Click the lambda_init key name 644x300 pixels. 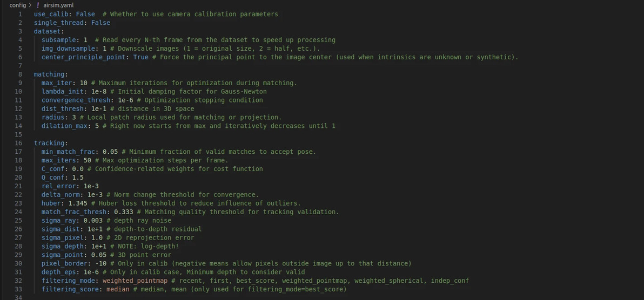tap(62, 92)
